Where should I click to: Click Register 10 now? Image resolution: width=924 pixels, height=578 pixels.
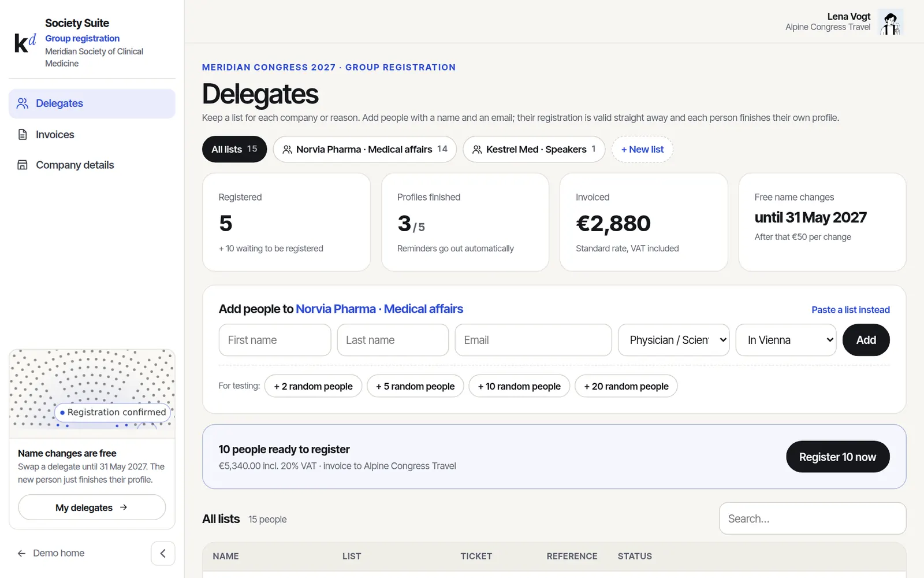837,457
